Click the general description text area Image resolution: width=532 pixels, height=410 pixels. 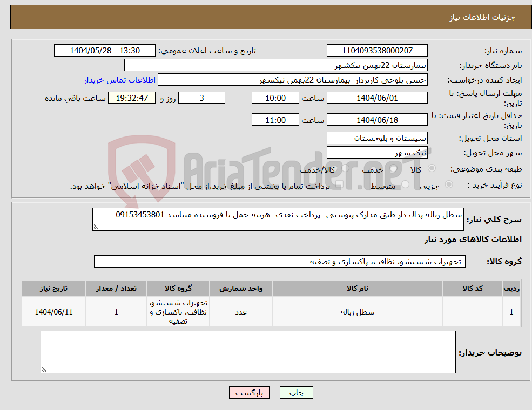tap(278, 219)
